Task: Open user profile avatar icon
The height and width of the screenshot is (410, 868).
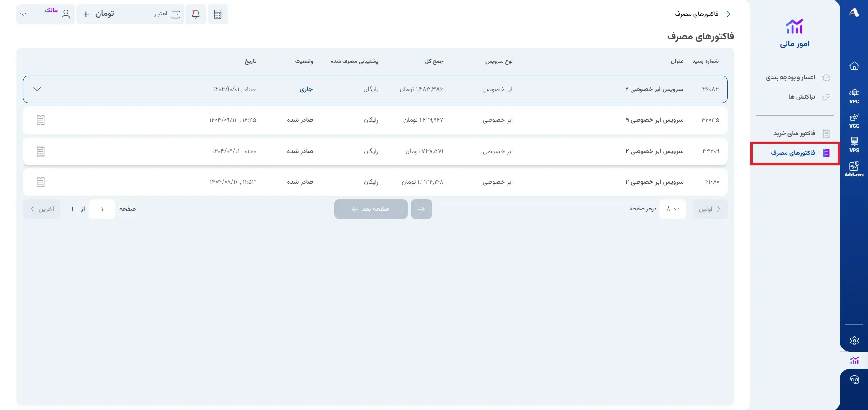Action: click(x=66, y=14)
